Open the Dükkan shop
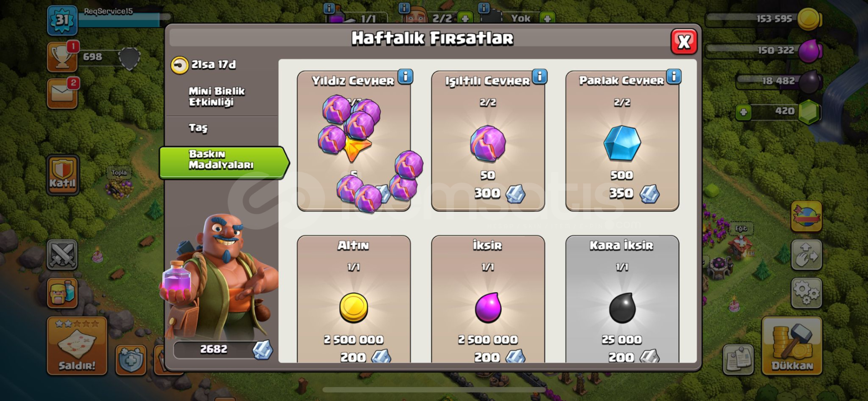The width and height of the screenshot is (868, 401). [x=792, y=346]
